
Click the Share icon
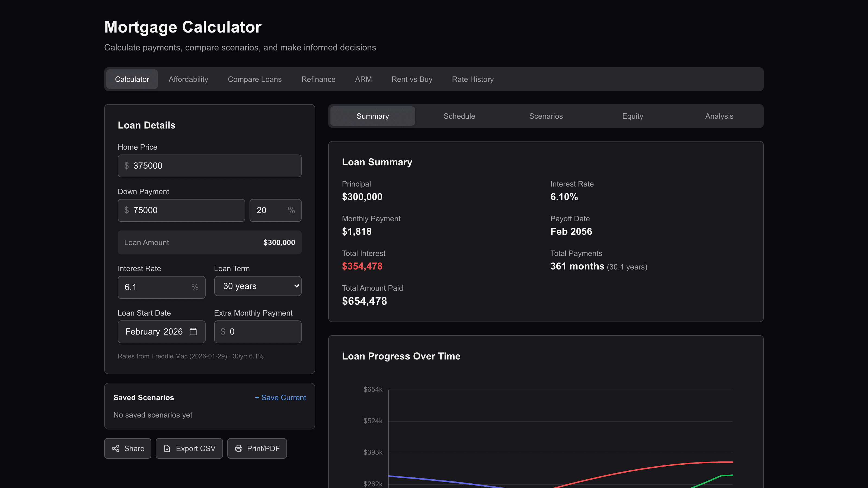coord(115,448)
